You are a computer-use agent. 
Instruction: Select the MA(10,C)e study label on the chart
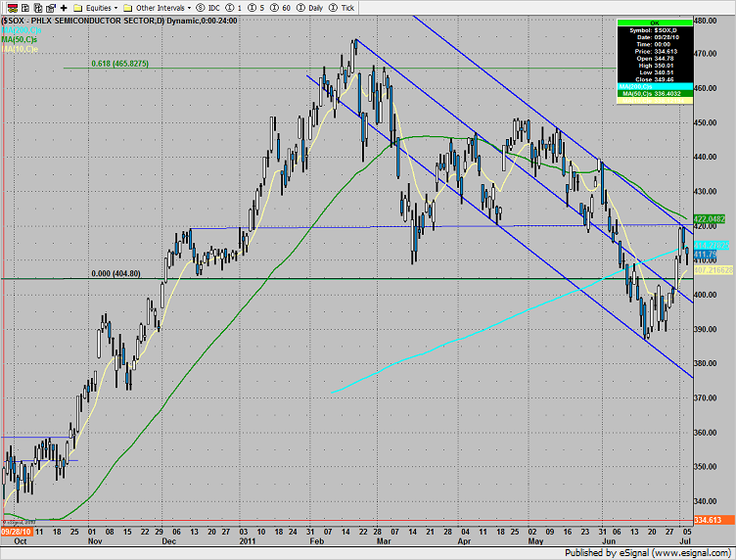pyautogui.click(x=20, y=49)
